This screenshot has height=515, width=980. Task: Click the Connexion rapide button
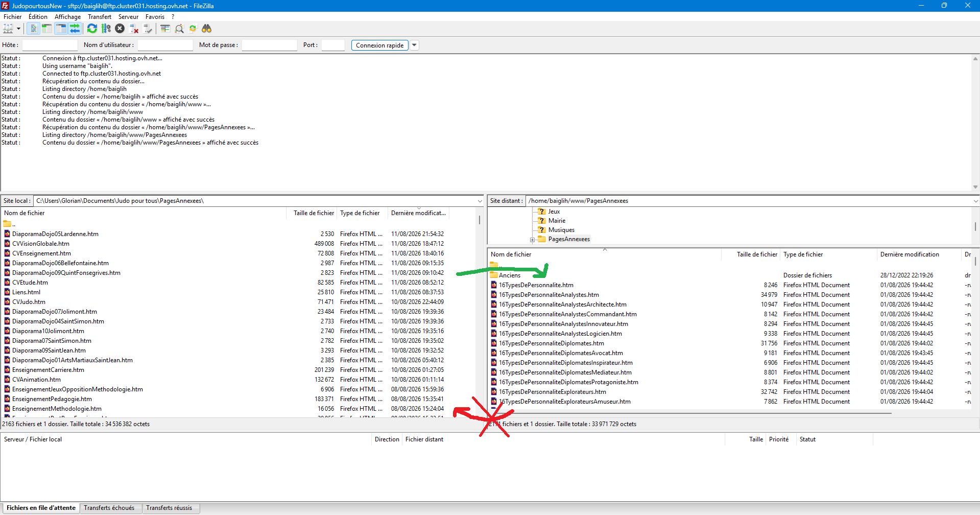click(380, 45)
